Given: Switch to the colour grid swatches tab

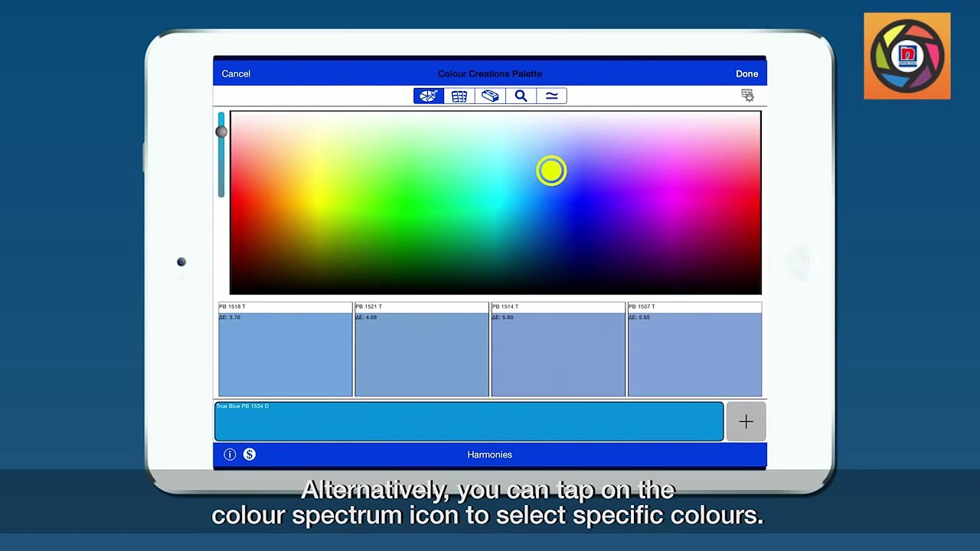Looking at the screenshot, I should (x=459, y=96).
